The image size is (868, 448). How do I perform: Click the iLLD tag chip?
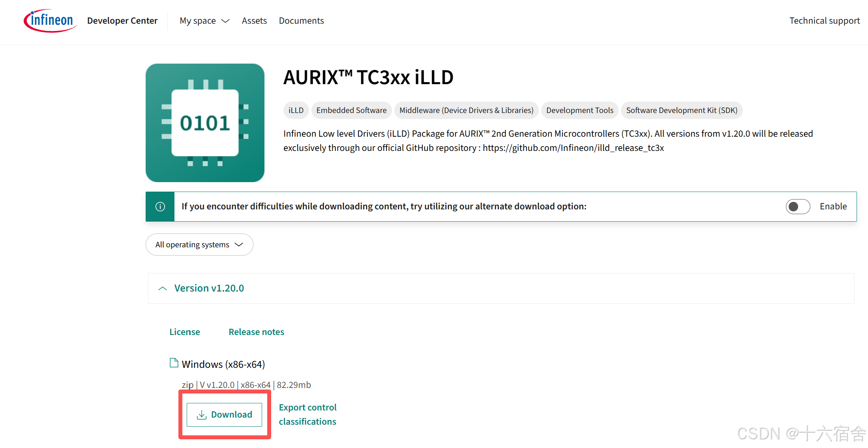pyautogui.click(x=296, y=110)
